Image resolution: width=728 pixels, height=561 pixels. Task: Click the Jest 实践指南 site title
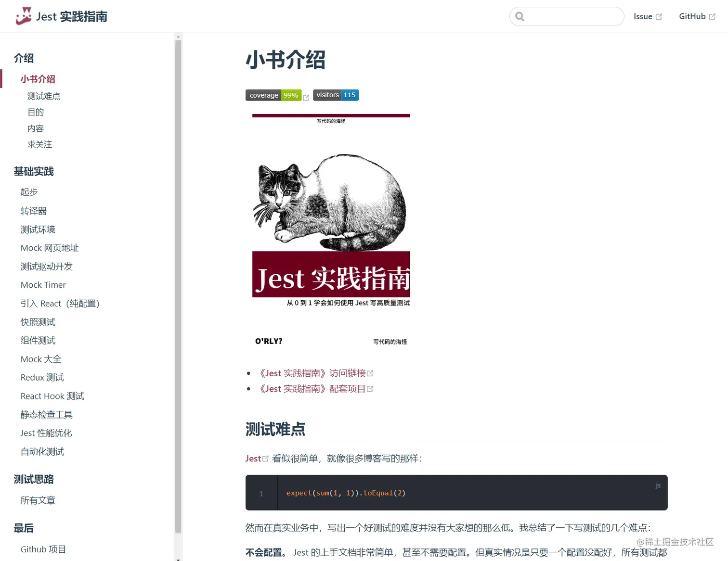pyautogui.click(x=72, y=16)
